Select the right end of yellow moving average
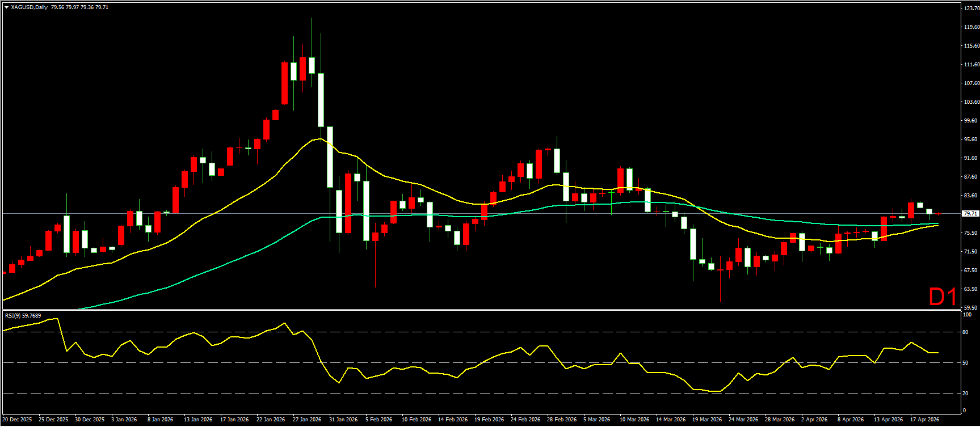 click(938, 225)
